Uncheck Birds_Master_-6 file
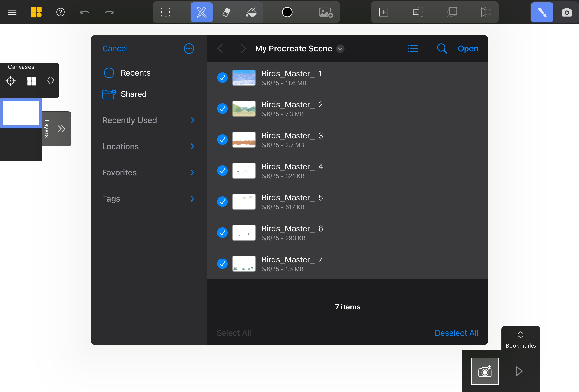 [x=222, y=233]
